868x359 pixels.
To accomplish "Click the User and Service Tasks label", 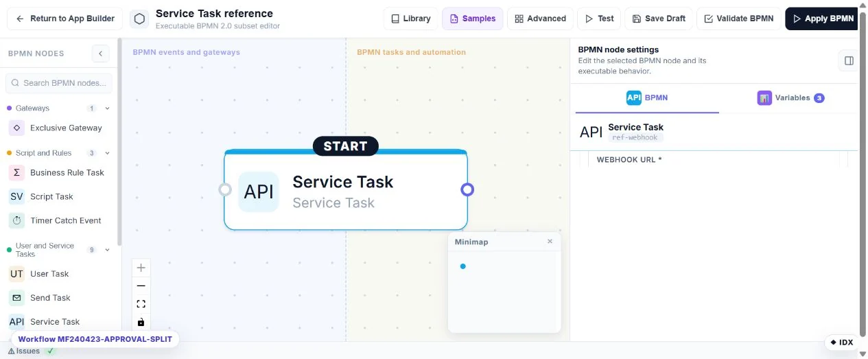I will coord(45,250).
